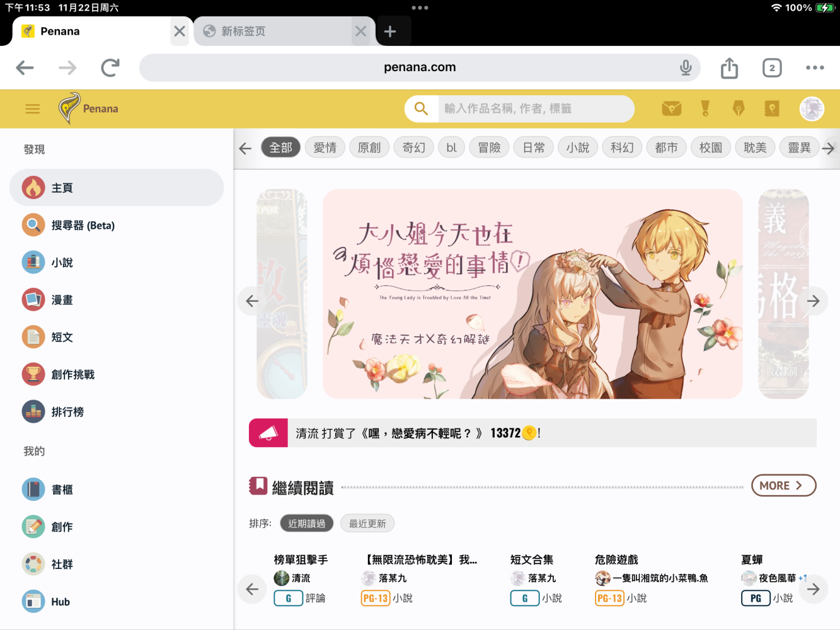
Task: Open 創作 in sidebar
Action: pos(117,527)
